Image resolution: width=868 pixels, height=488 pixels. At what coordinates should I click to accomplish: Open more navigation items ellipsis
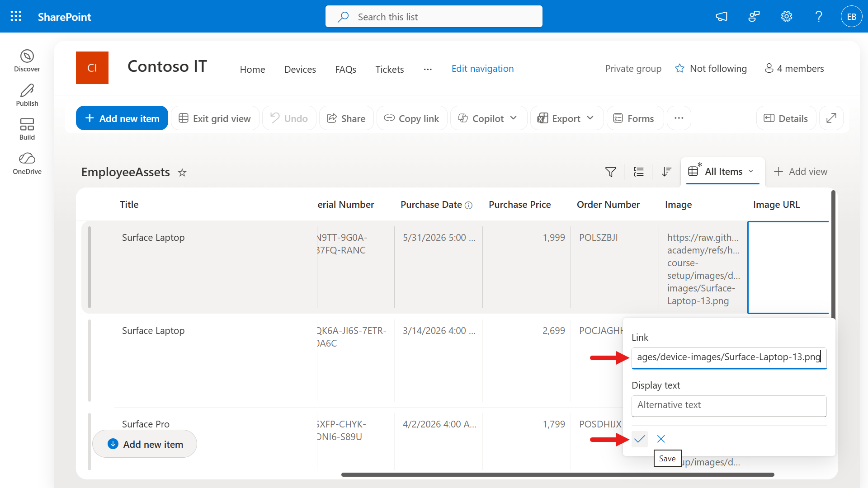(x=428, y=69)
